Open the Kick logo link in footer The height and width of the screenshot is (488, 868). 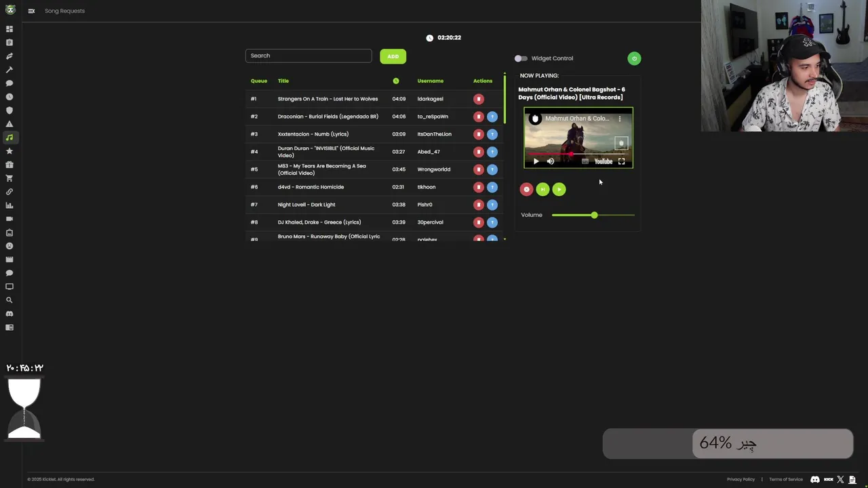pyautogui.click(x=829, y=479)
